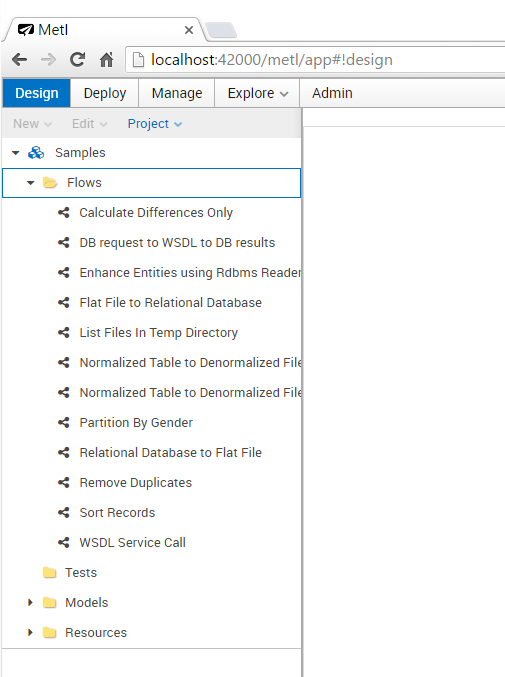Expand the Resources folder arrow
This screenshot has width=505, height=677.
click(30, 633)
